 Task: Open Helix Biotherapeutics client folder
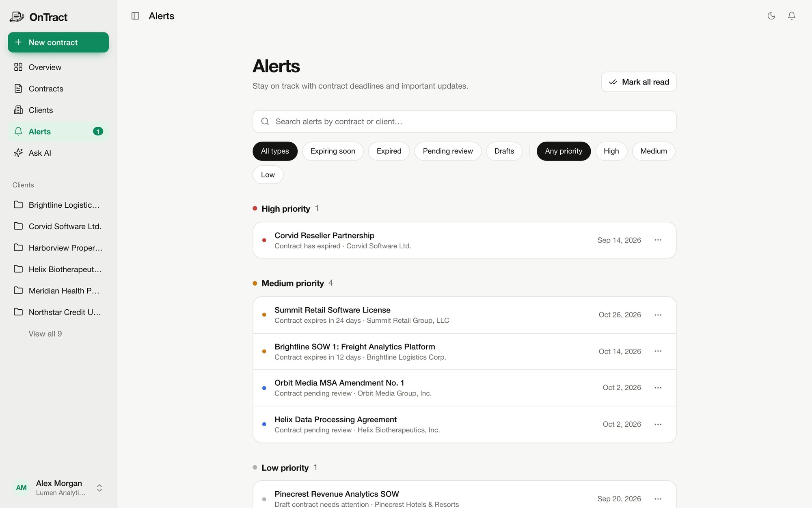(x=58, y=269)
